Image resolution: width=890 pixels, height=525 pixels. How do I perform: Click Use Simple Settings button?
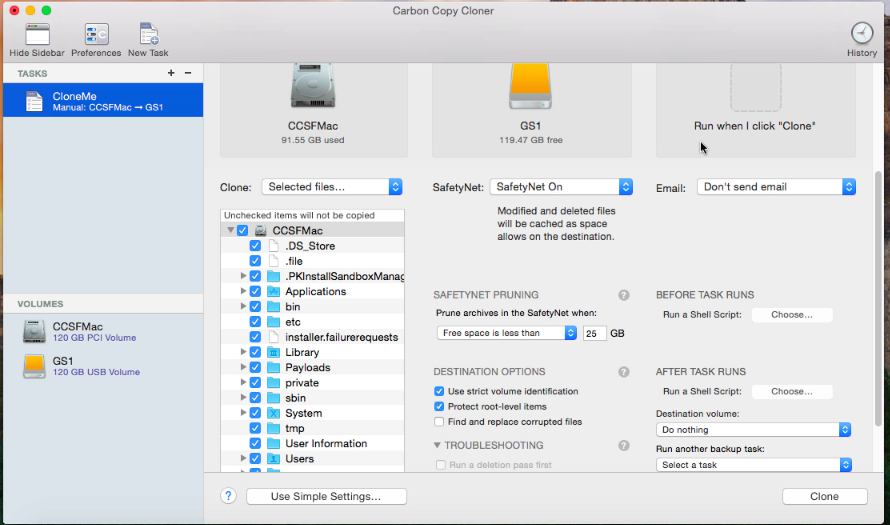tap(326, 496)
